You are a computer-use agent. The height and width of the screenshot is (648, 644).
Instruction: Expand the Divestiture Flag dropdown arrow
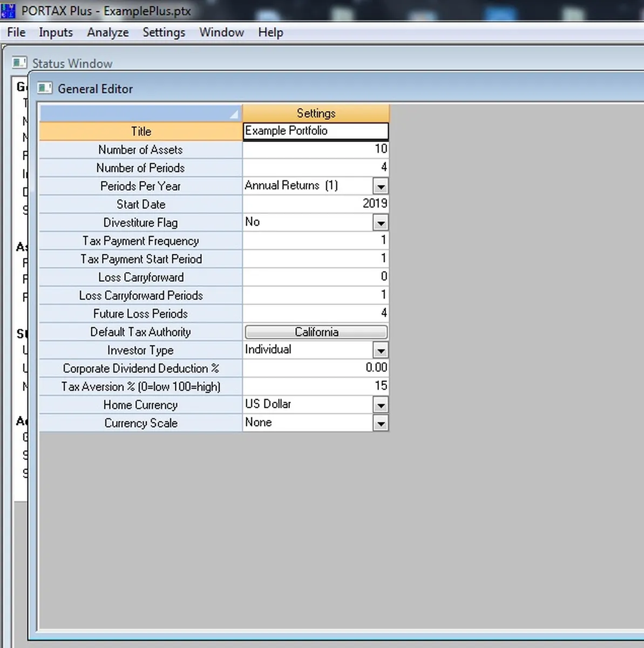pos(381,222)
